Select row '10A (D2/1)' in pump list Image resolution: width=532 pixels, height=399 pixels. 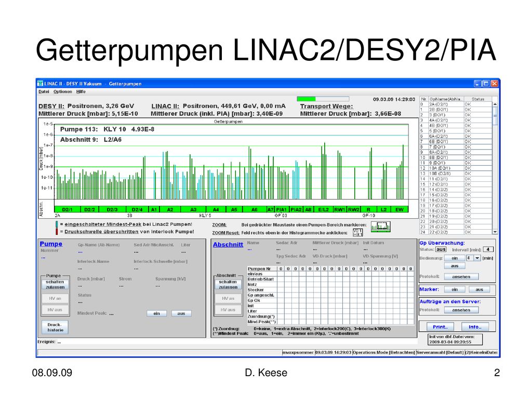click(x=456, y=168)
